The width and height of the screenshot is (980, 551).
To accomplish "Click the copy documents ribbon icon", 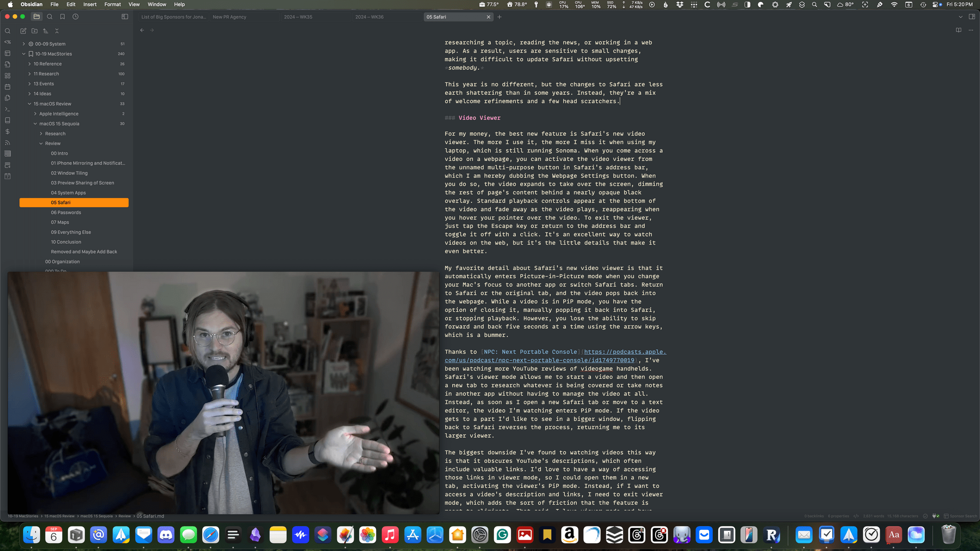I will click(8, 98).
